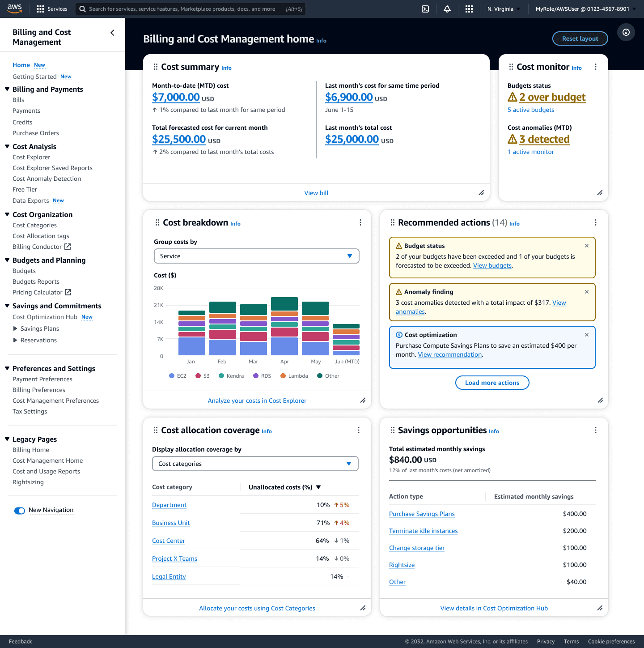
Task: Click the April bar in the chart
Action: 284,326
